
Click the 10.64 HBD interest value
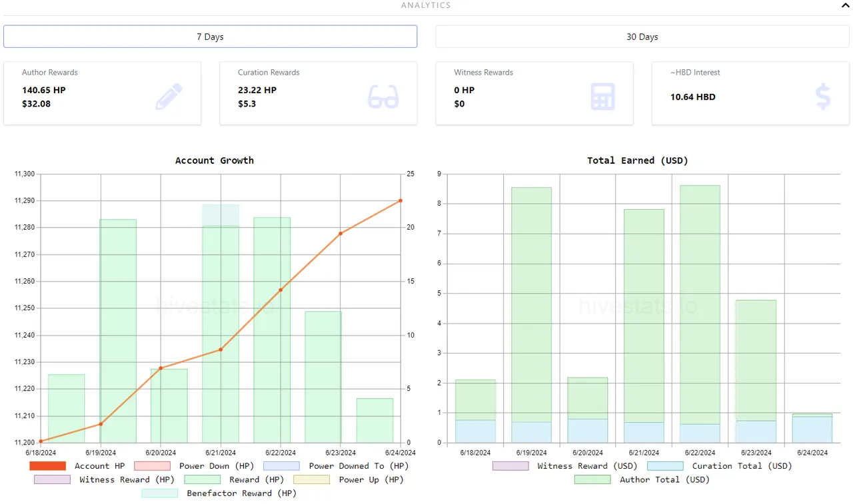(693, 97)
